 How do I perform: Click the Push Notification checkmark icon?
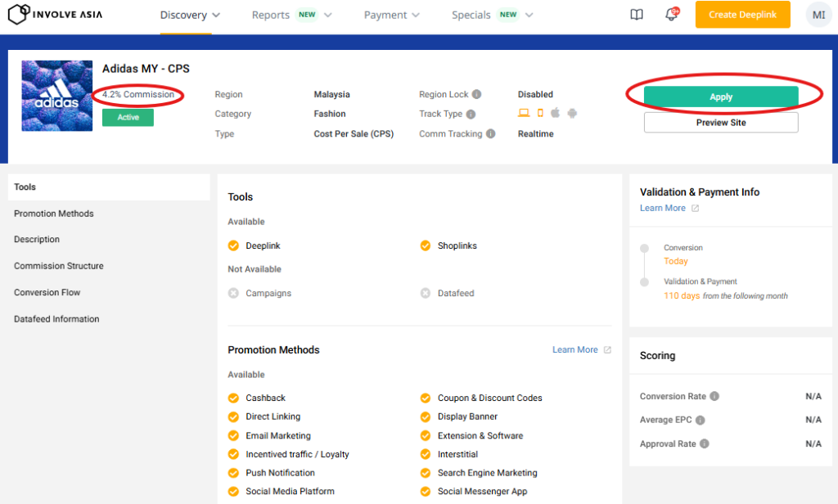tap(233, 473)
